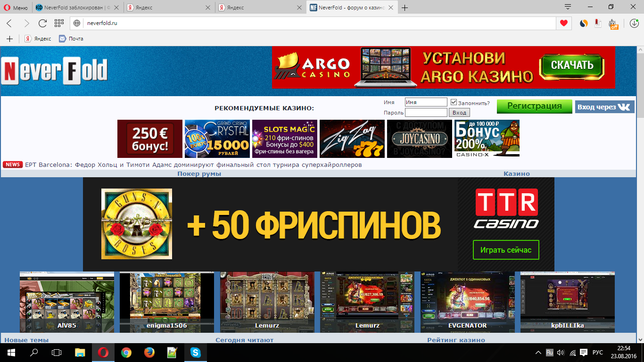Viewport: 644px width, 362px height.
Task: Open a new browser tab with plus
Action: 405,8
